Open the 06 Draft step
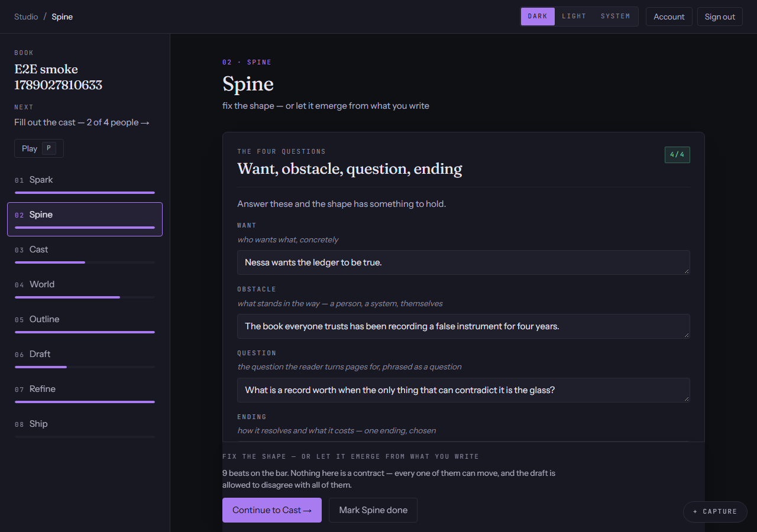757x532 pixels. point(85,358)
